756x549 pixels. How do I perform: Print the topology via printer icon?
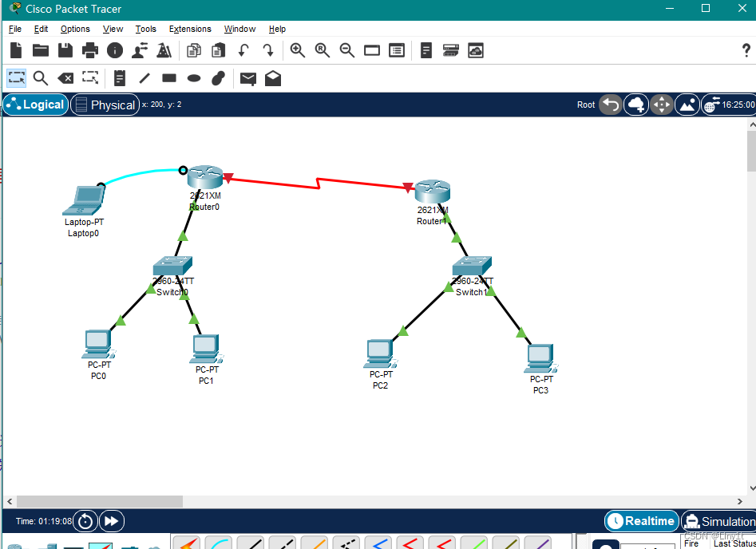[x=89, y=50]
